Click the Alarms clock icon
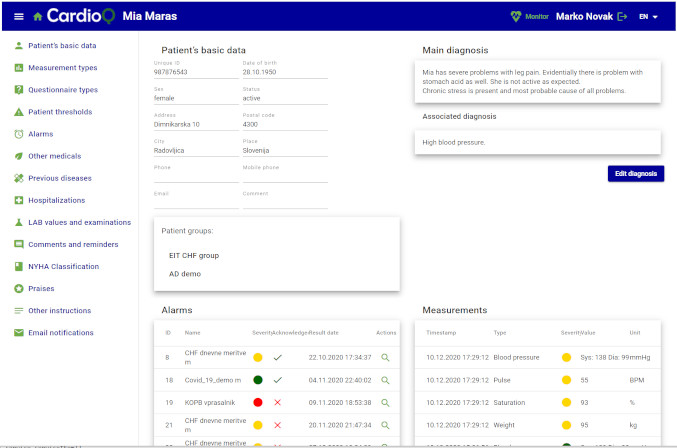677x448 pixels. 19,134
